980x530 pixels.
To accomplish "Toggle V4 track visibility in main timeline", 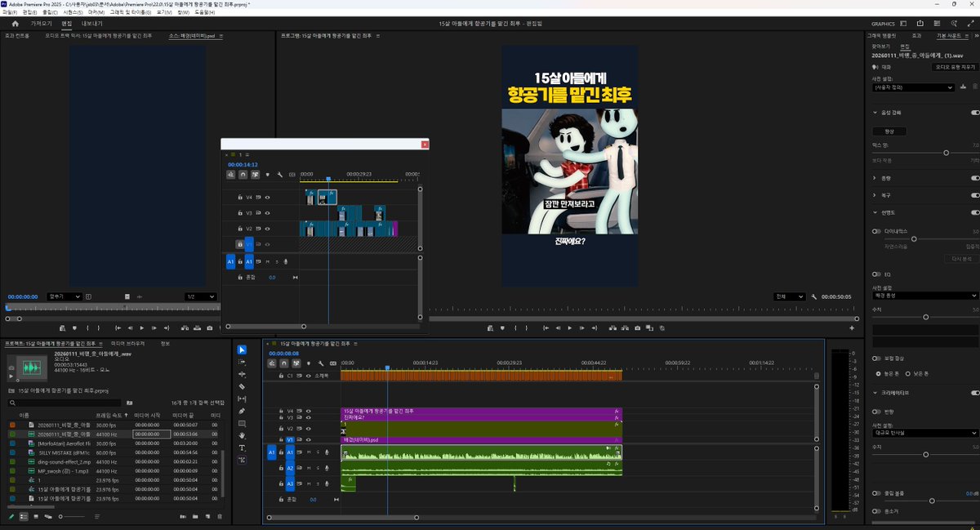I will (308, 412).
